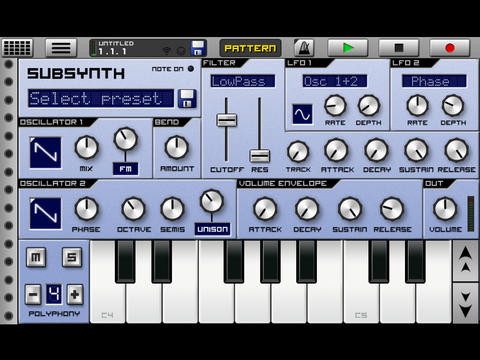Toggle the M mute button
The height and width of the screenshot is (360, 480).
[x=36, y=257]
